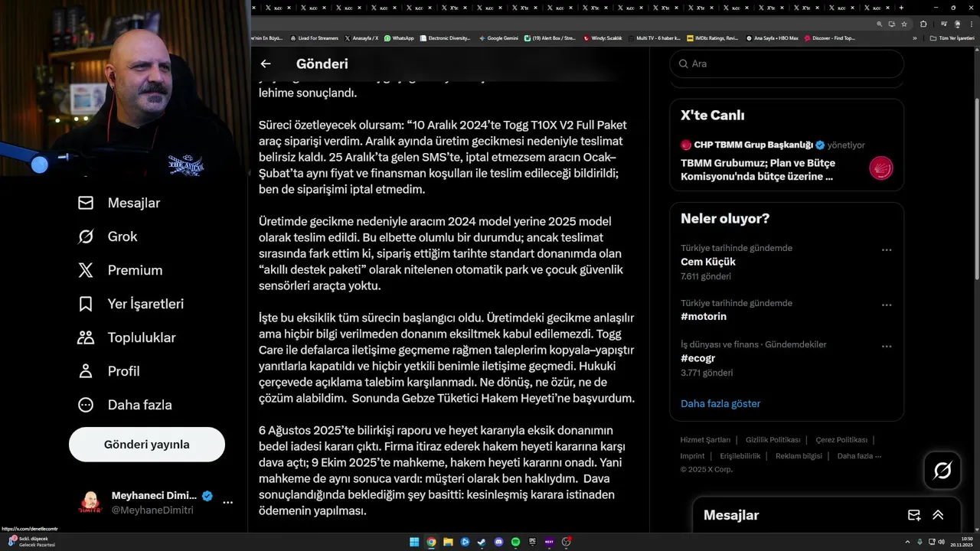Open options dots for #motorin trend
Image resolution: width=980 pixels, height=551 pixels.
[x=887, y=305]
